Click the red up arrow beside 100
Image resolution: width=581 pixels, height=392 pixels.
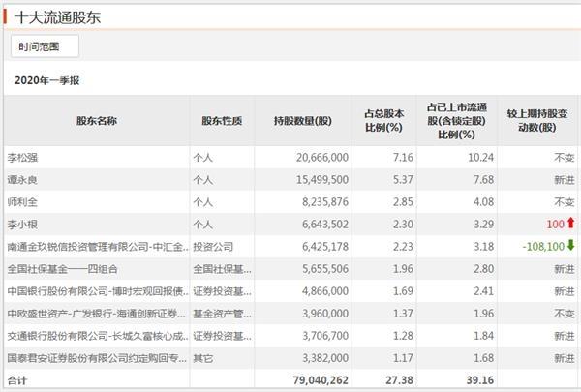pos(570,223)
